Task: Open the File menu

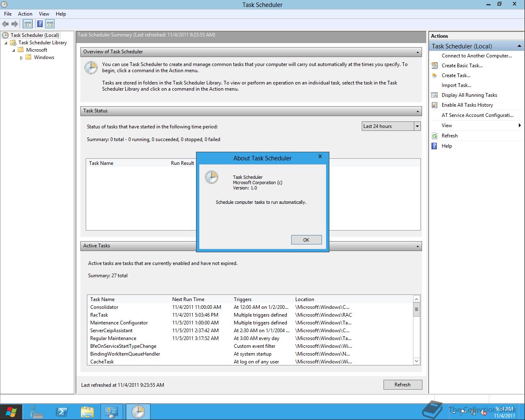Action: (8, 14)
